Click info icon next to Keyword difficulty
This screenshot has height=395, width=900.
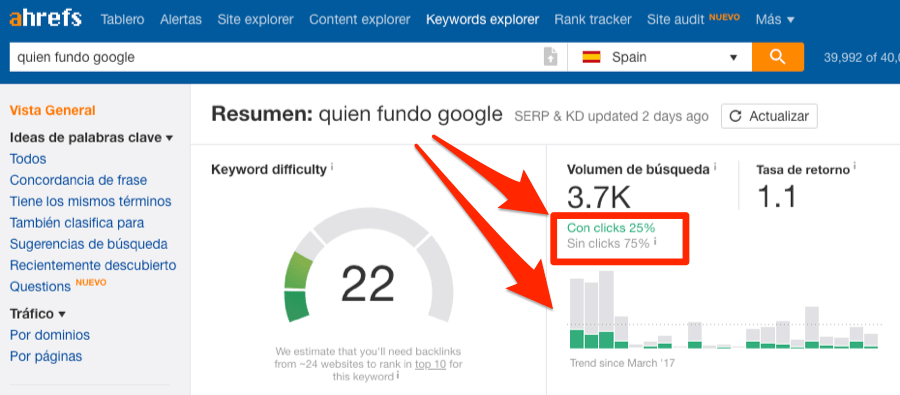(332, 168)
